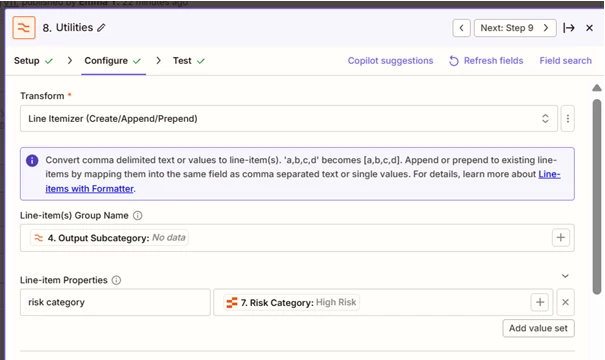
Task: Click the blue info icon in the notice
Action: point(32,160)
